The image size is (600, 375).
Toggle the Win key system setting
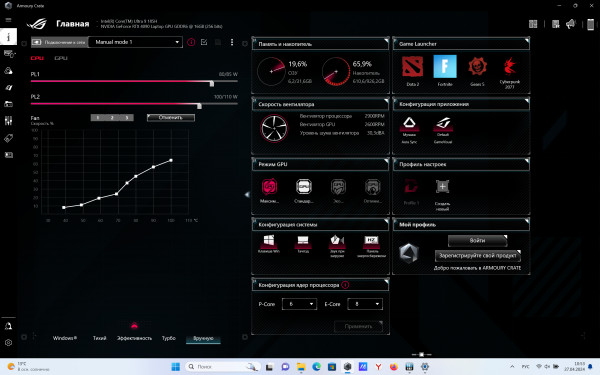coord(269,241)
